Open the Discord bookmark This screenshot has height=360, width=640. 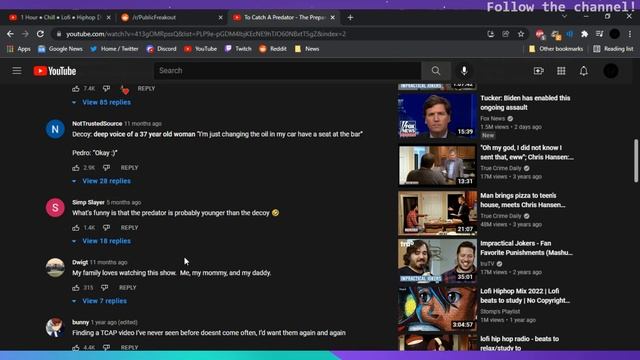[162, 49]
